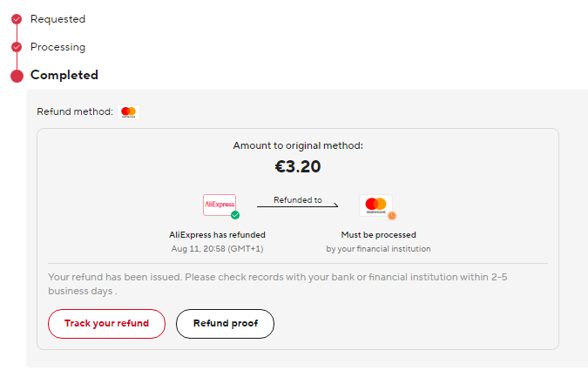The width and height of the screenshot is (588, 377).
Task: Click the Completed step red circle
Action: pos(17,76)
